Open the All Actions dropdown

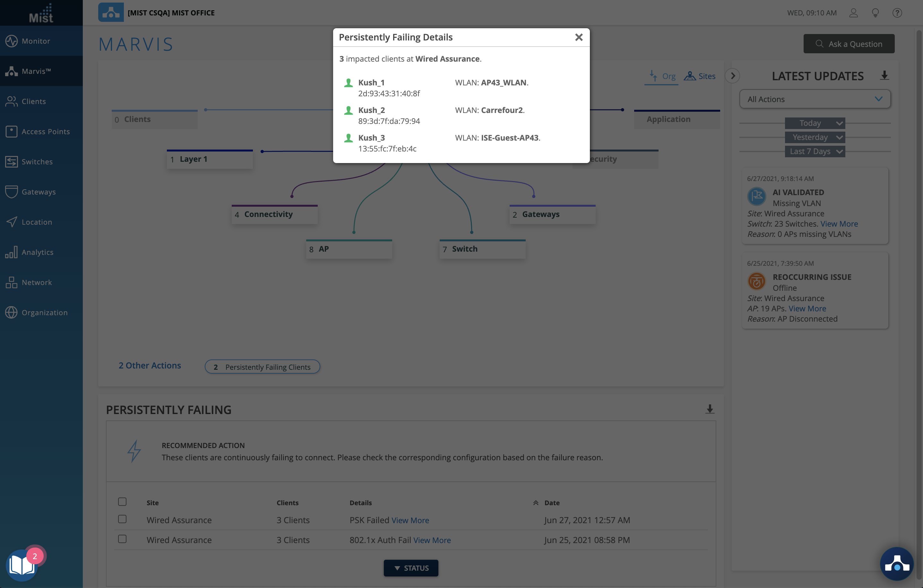(x=815, y=99)
